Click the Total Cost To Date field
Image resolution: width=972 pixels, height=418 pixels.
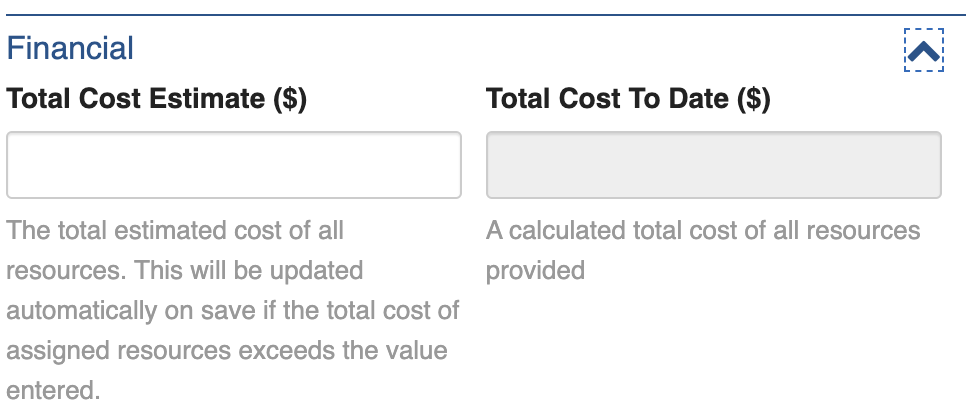click(713, 165)
